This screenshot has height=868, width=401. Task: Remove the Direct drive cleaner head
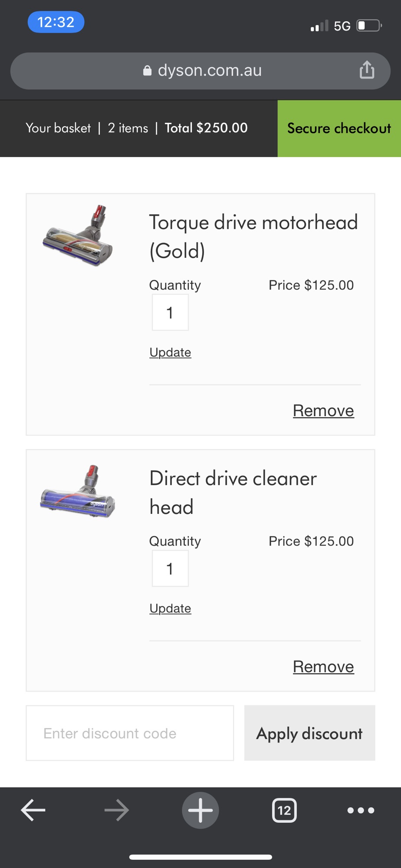coord(323,667)
